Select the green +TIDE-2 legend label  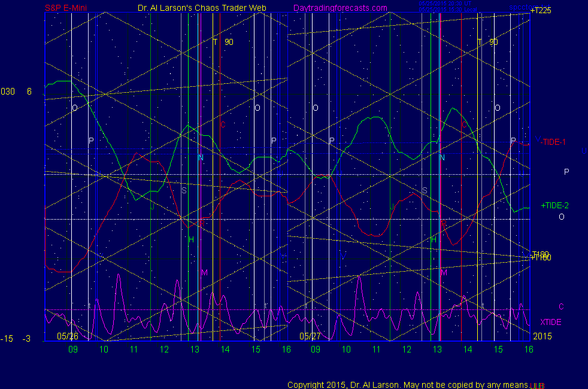pyautogui.click(x=554, y=205)
